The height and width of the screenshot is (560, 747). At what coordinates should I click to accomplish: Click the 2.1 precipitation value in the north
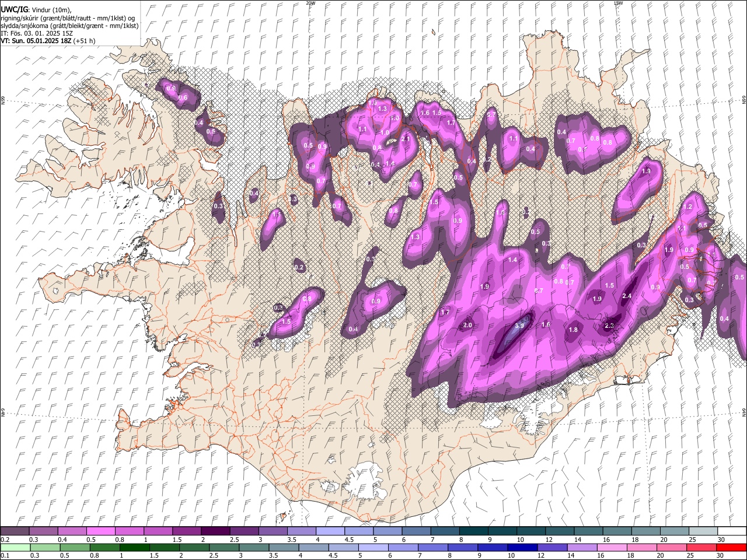406,139
